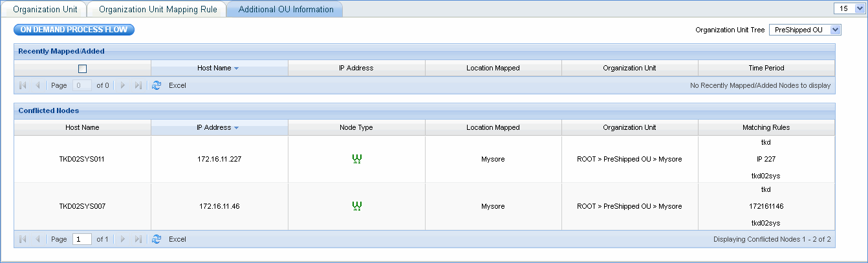Export Recently Mapped nodes to Excel
This screenshot has width=868, height=263.
point(177,85)
